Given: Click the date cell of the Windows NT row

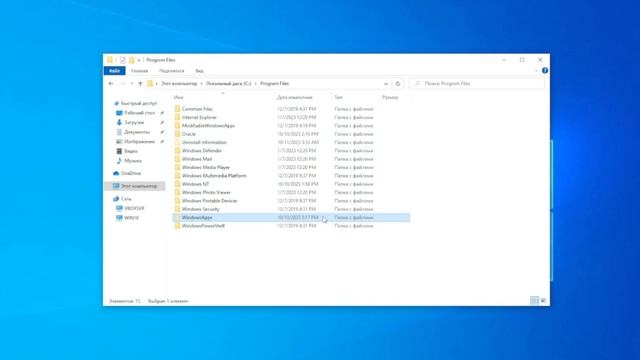Looking at the screenshot, I should click(298, 184).
